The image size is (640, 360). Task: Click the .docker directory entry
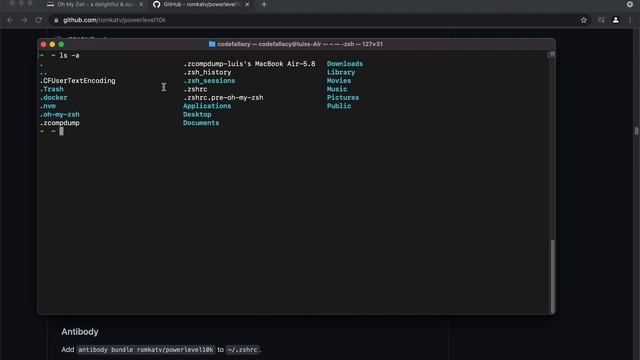[53, 98]
